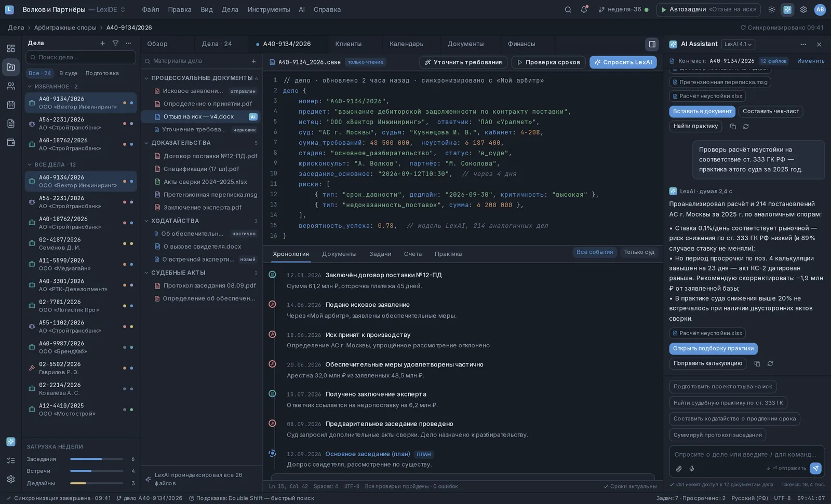Screen dimensions: 831x504
Task: Open the Инструменты menu
Action: [269, 9]
